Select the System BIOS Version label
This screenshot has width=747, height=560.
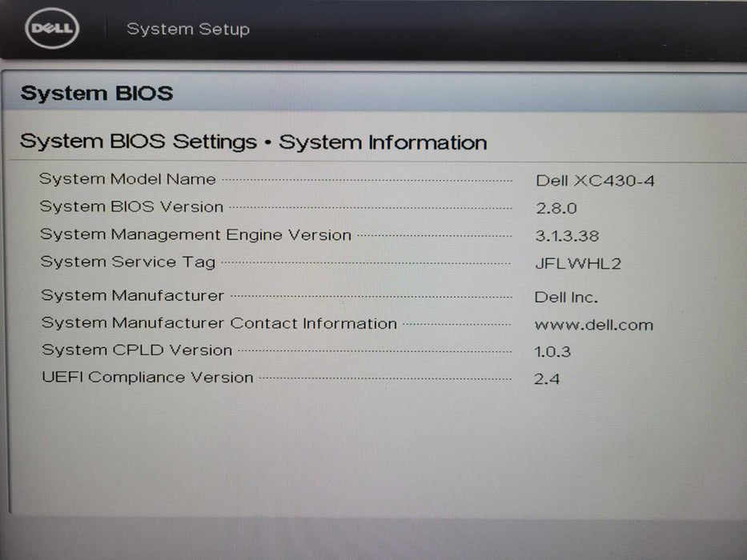(x=131, y=206)
